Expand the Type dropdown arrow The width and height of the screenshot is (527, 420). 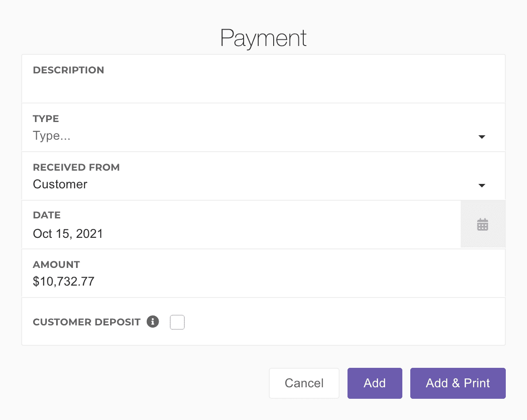pyautogui.click(x=482, y=137)
